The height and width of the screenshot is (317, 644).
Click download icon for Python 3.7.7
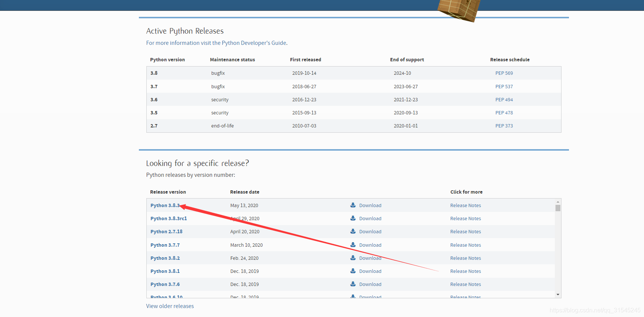point(353,245)
